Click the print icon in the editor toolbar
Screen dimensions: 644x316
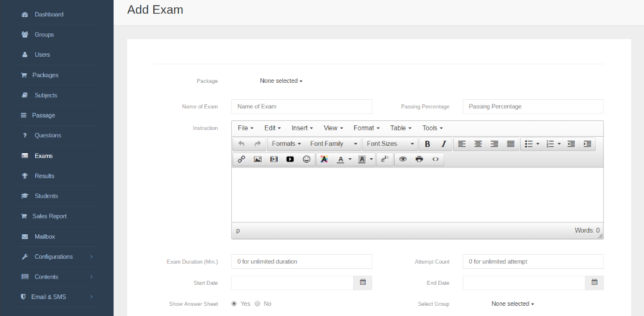click(419, 159)
